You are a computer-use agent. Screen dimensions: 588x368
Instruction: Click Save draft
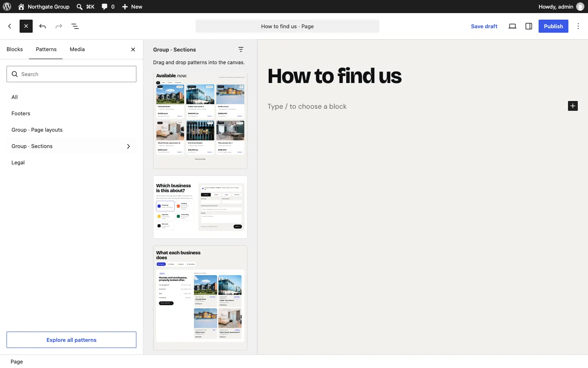point(484,26)
